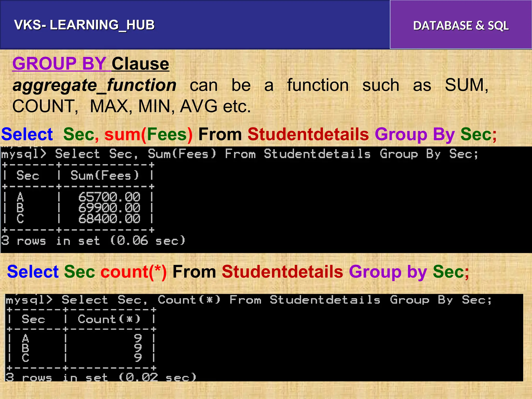The width and height of the screenshot is (532, 399).
Task: Click count 9 for section B
Action: point(138,348)
